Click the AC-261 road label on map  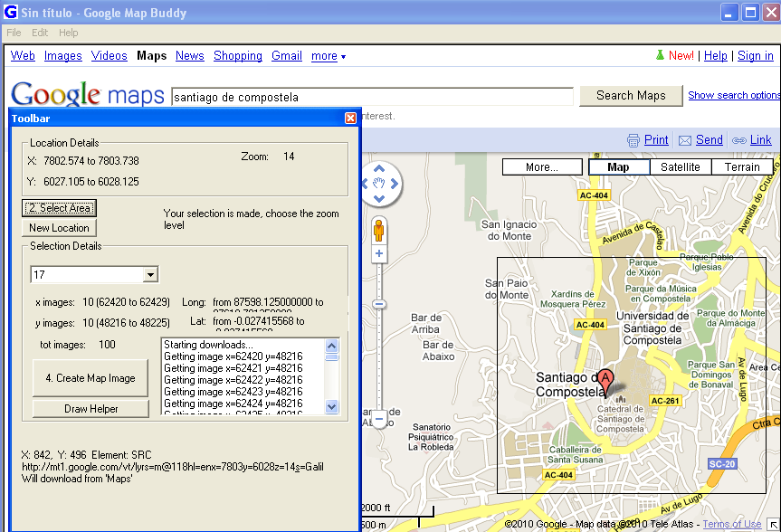pos(665,401)
